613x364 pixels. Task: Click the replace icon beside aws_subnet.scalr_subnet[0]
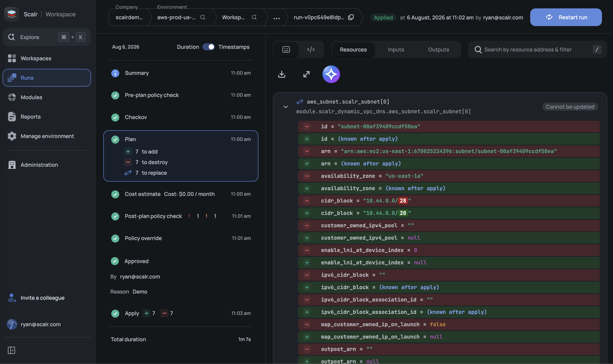click(300, 102)
